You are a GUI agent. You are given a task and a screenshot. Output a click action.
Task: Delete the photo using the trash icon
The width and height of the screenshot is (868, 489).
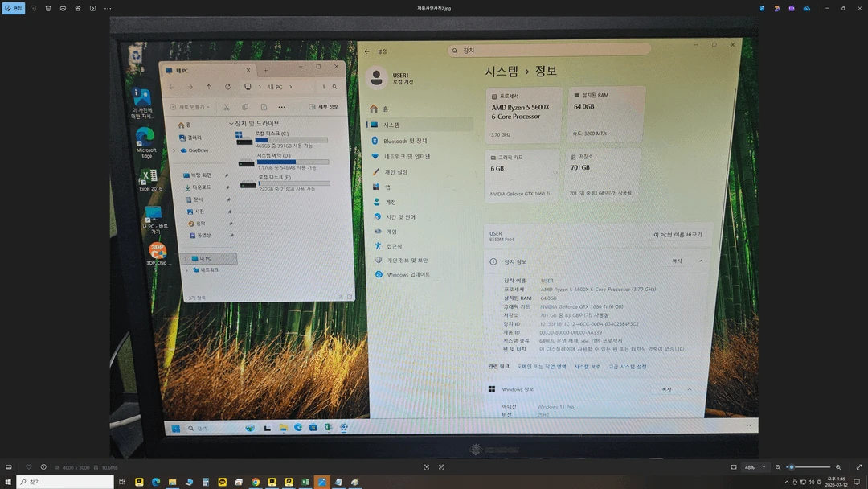point(48,8)
